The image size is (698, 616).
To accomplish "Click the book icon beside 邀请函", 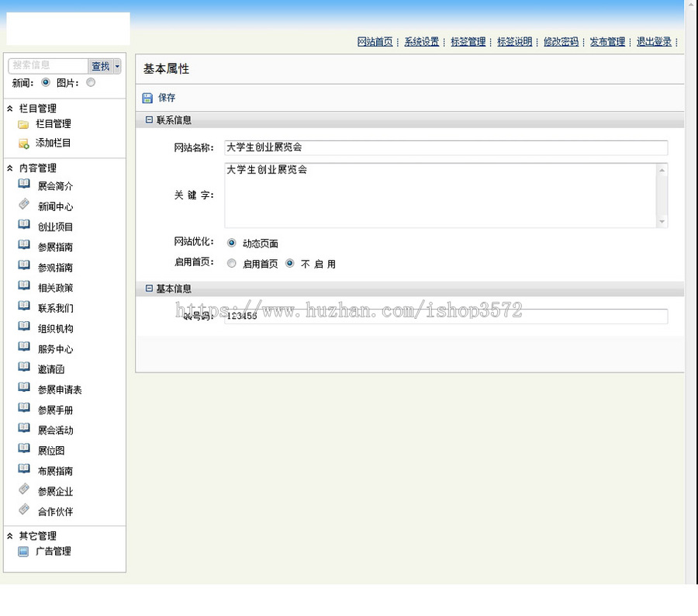I will point(24,366).
